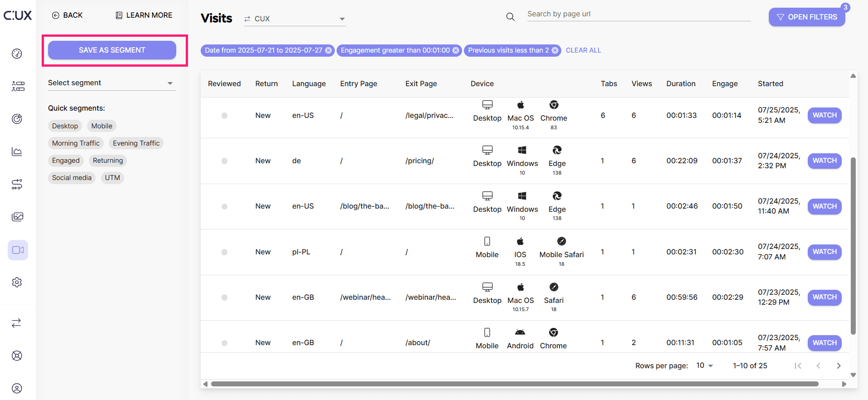Go to next page of visits
Viewport: 868px width, 400px height.
coord(839,366)
